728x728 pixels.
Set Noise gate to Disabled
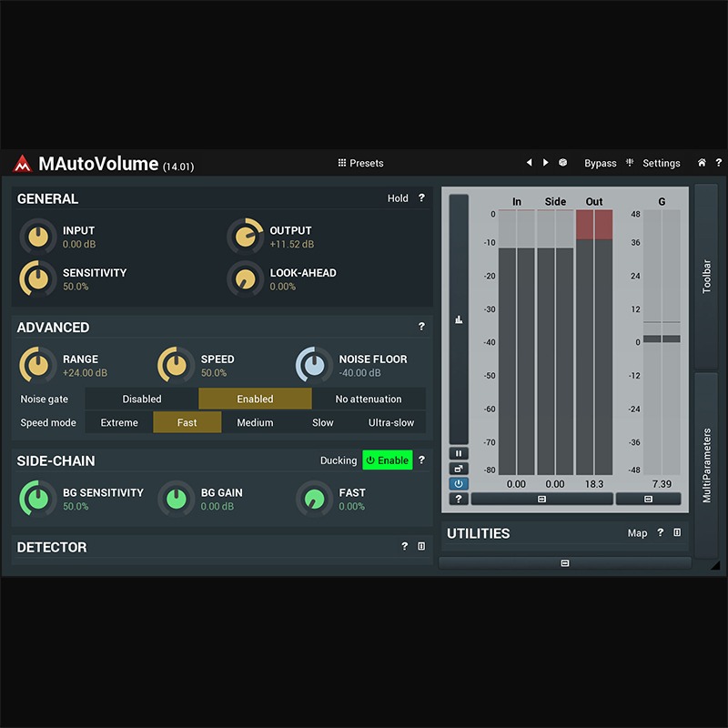coord(142,399)
